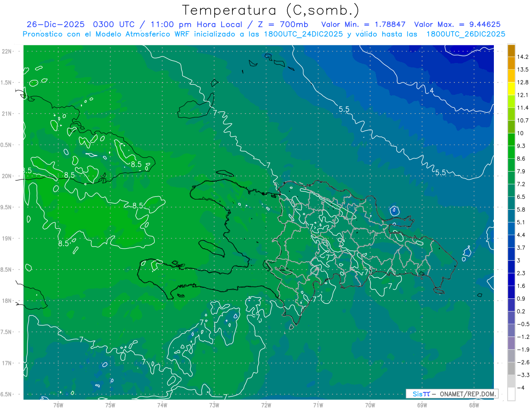Viewport: 532px width, 411px height.
Task: Click colorbar label '11.4'
Action: (524, 108)
